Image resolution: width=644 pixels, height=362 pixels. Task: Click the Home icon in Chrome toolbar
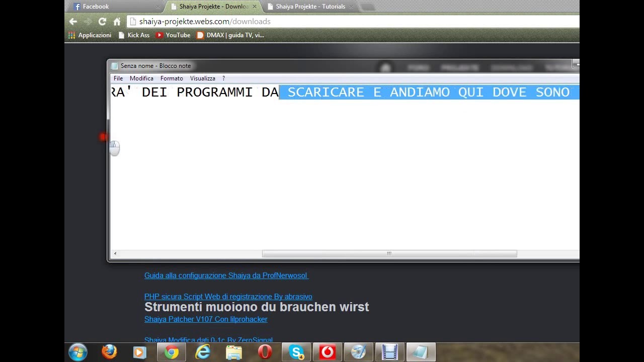point(117,22)
